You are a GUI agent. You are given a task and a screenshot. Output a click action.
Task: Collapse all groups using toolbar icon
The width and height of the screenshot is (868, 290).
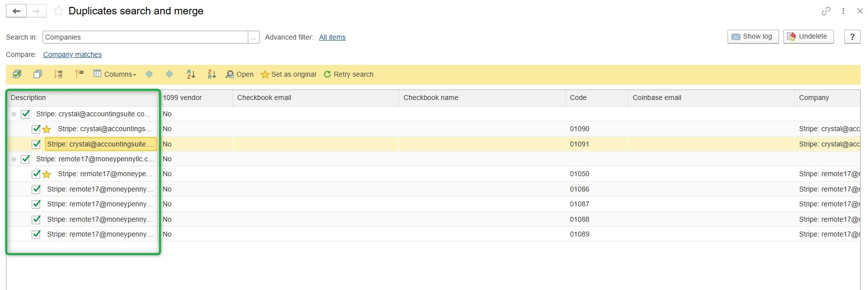tap(79, 74)
